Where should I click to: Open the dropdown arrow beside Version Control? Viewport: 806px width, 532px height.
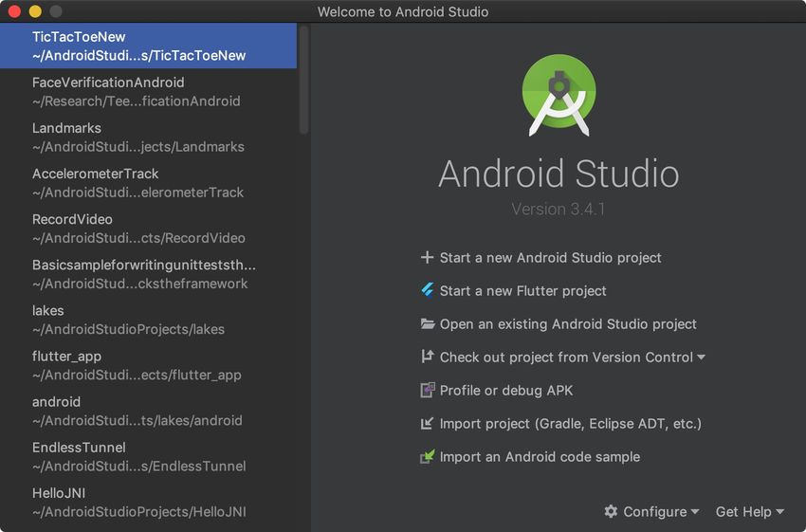pyautogui.click(x=701, y=358)
